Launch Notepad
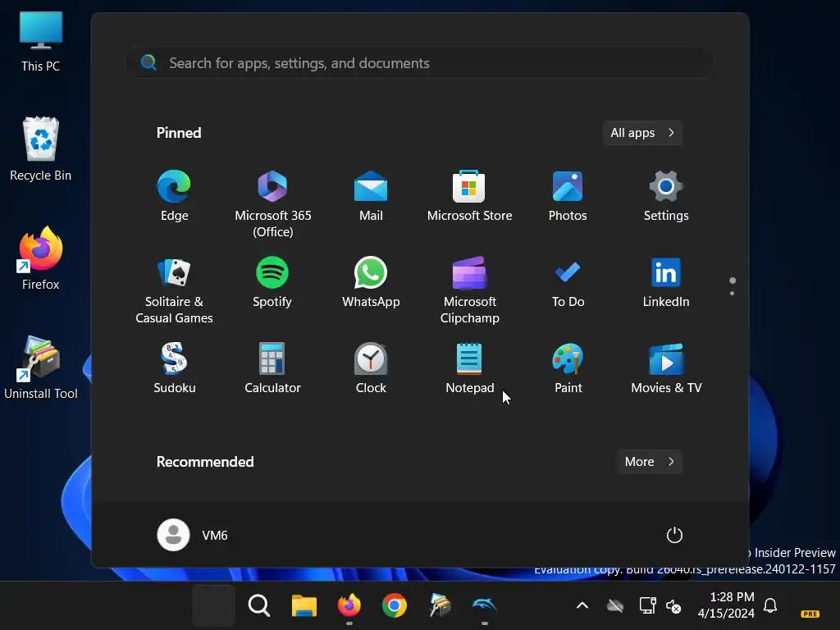 click(469, 368)
